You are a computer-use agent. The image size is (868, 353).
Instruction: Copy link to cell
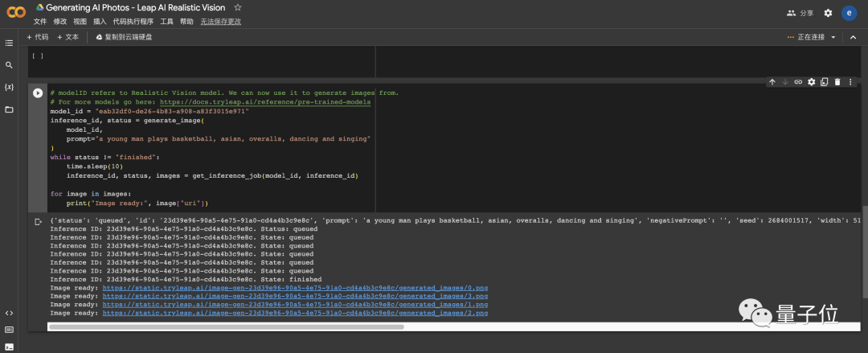[798, 82]
